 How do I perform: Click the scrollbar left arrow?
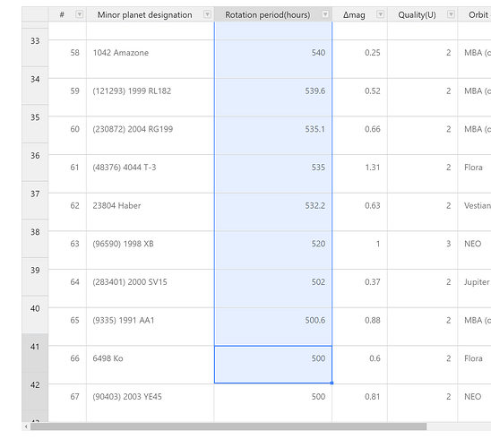[x=26, y=426]
